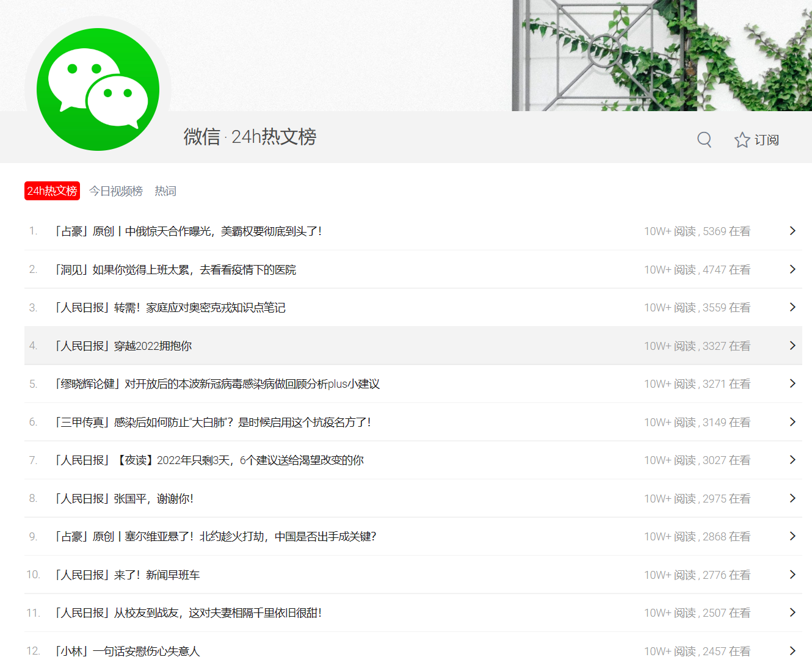Click chevron arrow on row with 2975 在看
This screenshot has height=668, width=812.
pos(792,498)
